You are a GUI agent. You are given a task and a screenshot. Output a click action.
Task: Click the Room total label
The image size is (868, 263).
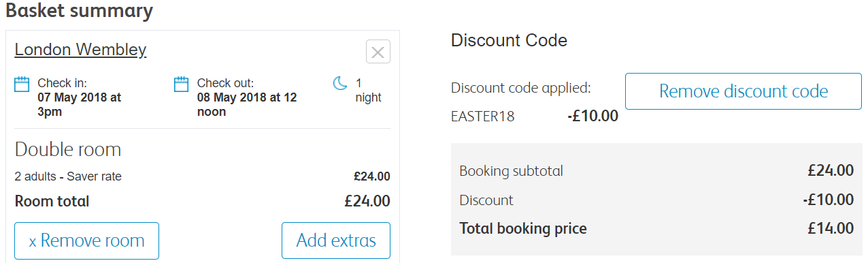click(52, 201)
